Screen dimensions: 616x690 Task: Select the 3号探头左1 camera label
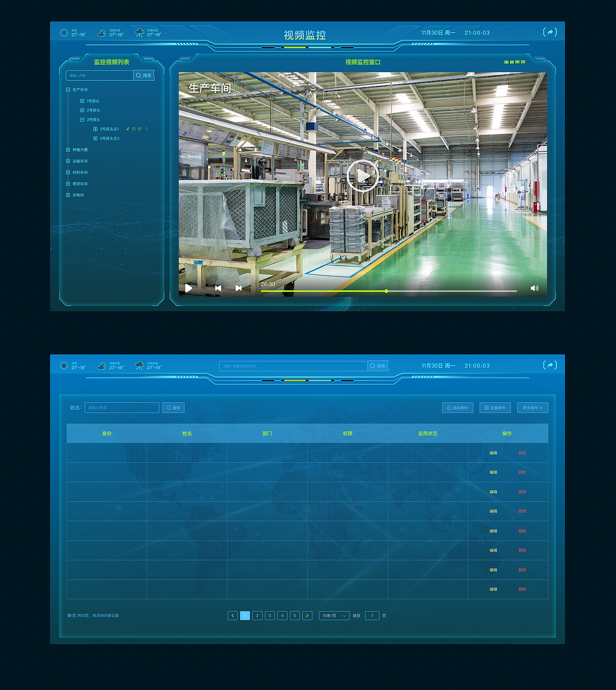(109, 129)
